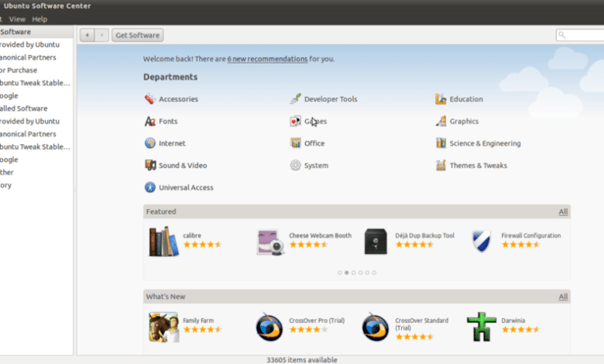
Task: Open the CrossOver Standard (Trial) icon
Action: click(x=376, y=327)
